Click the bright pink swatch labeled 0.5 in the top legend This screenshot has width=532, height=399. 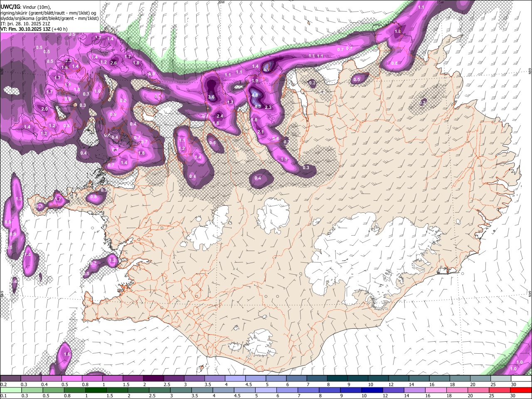(x=72, y=379)
